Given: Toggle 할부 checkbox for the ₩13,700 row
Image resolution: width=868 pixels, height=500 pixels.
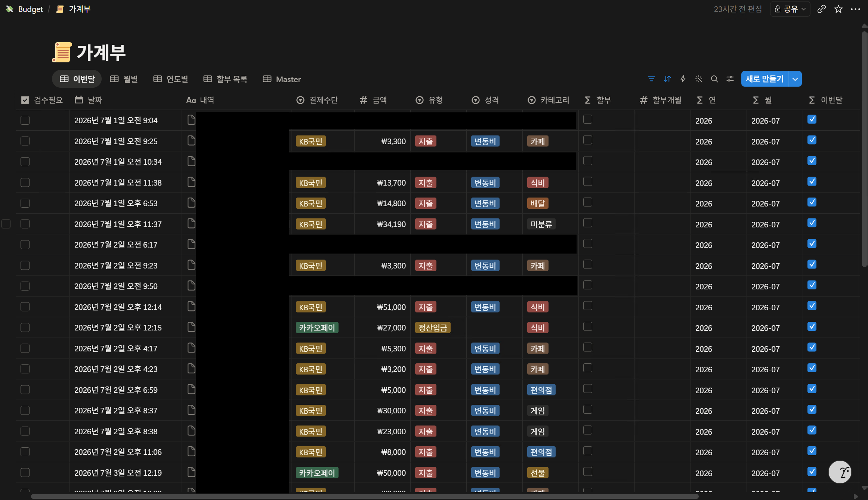Looking at the screenshot, I should tap(588, 181).
